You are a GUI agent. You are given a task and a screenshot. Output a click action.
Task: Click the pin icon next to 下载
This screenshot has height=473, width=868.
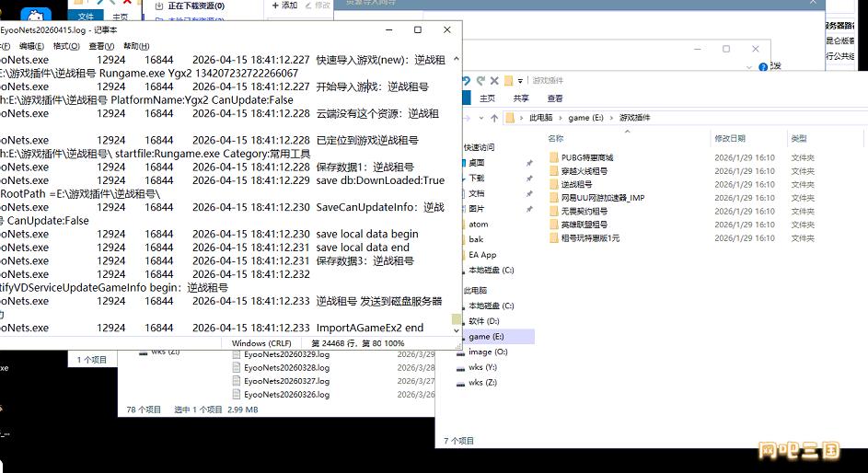529,179
